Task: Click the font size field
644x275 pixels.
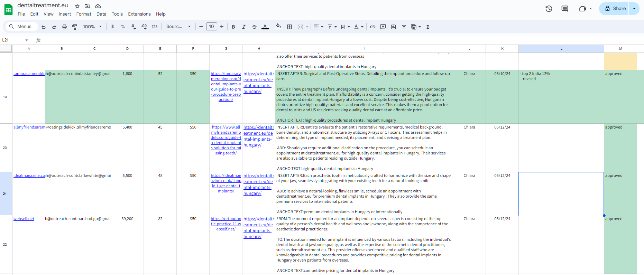Action: click(x=212, y=27)
